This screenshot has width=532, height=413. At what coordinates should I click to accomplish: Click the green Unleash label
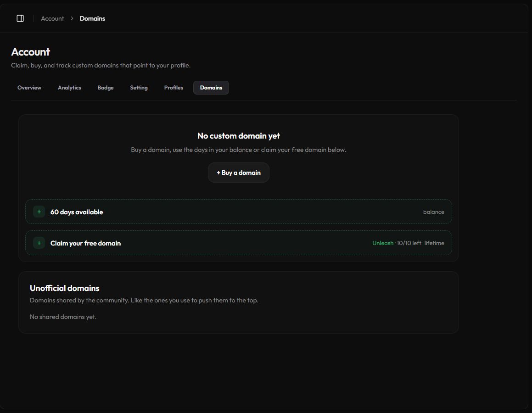click(x=383, y=243)
